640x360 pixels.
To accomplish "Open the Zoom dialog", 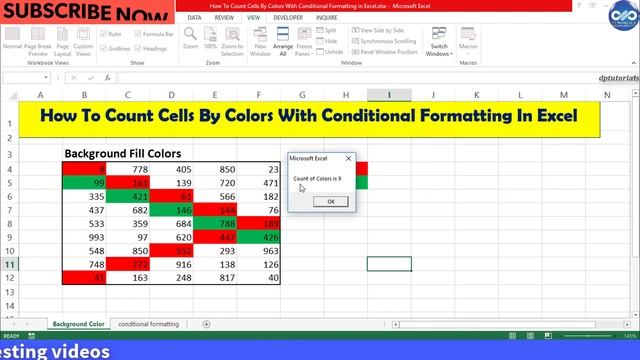I will tap(190, 38).
